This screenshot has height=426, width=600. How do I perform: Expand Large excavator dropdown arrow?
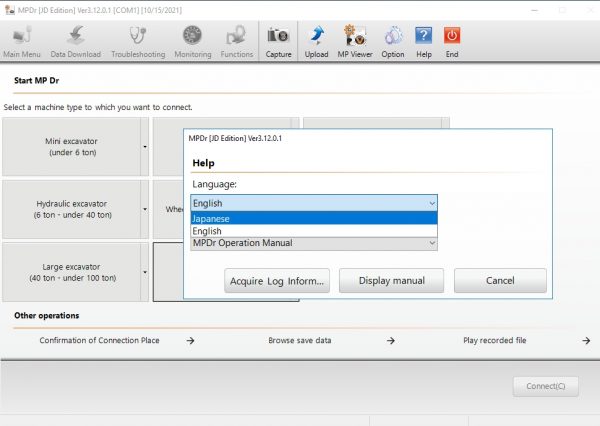[x=145, y=272]
